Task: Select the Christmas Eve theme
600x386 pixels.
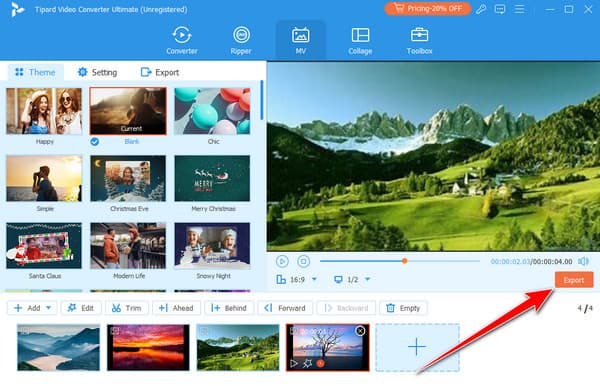Action: tap(128, 178)
